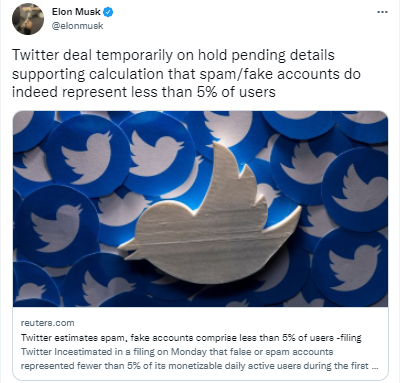Open the three-dot more options menu
This screenshot has height=383, width=409.
tap(382, 12)
